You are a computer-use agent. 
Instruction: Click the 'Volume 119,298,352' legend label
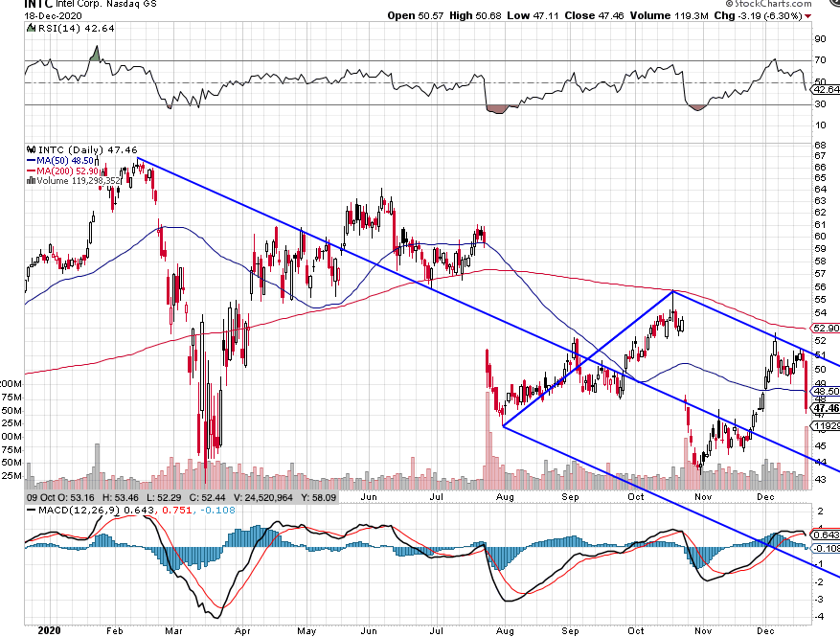[x=79, y=181]
